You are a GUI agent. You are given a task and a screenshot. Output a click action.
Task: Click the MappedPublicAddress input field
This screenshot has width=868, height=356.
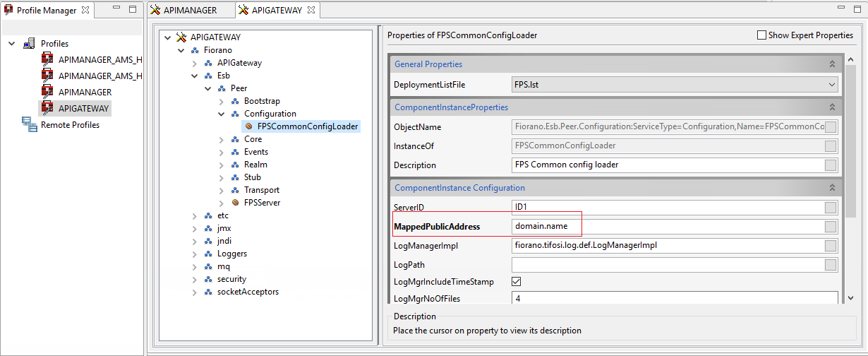pyautogui.click(x=667, y=227)
